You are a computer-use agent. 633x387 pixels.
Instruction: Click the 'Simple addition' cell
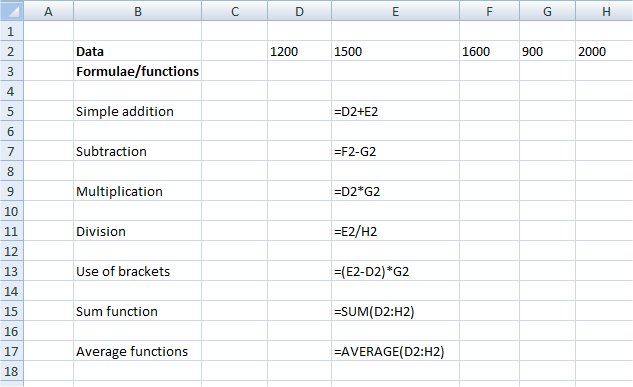point(138,111)
